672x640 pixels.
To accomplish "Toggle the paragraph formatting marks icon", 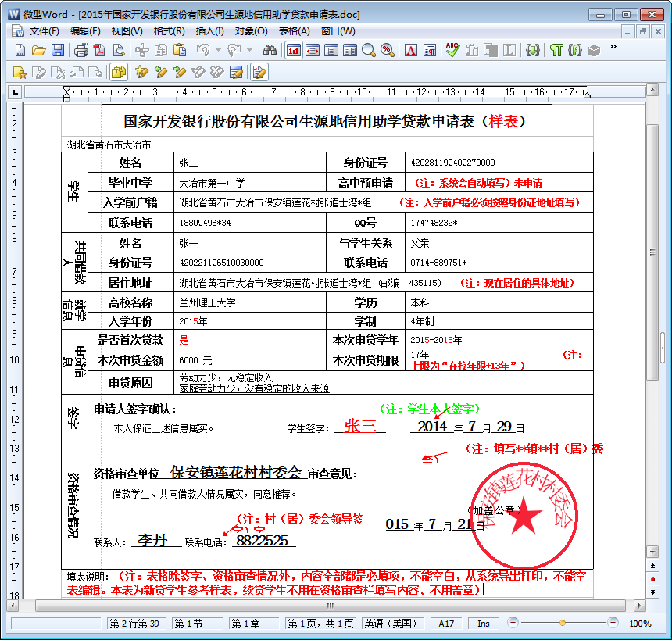I will pos(428,50).
